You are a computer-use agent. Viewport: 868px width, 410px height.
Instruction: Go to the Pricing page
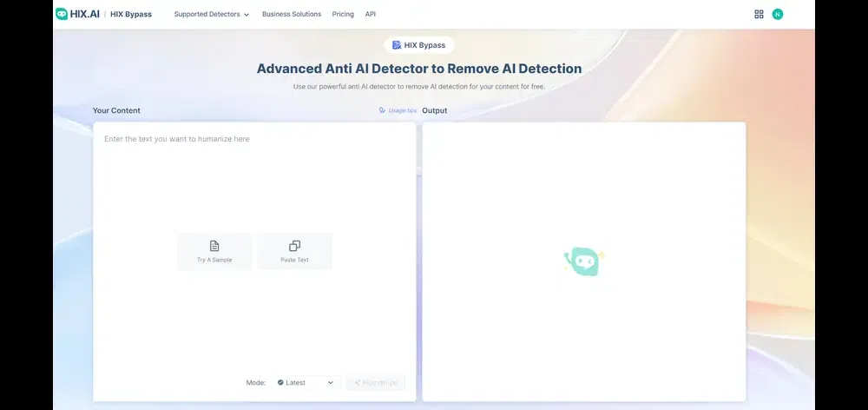point(343,15)
